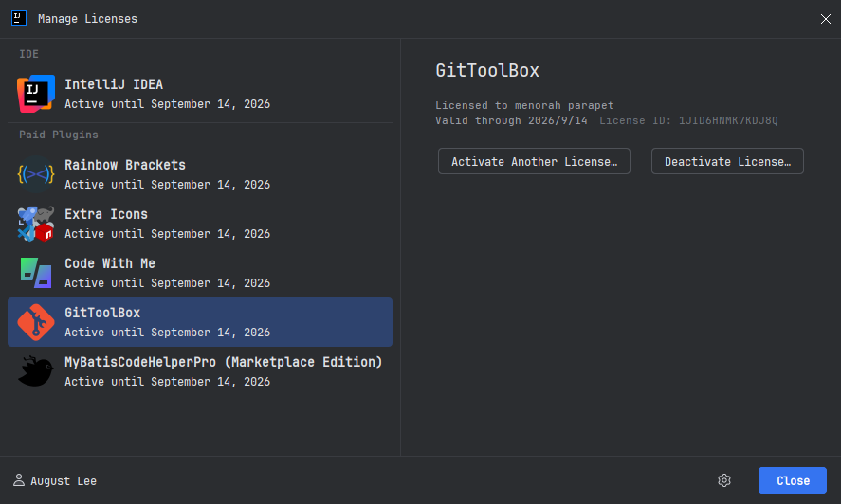
Task: Click the Code With Me plugin icon
Action: [35, 273]
